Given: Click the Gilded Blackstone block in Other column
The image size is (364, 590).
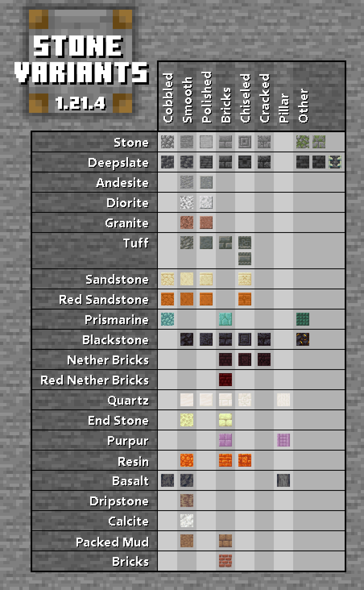Looking at the screenshot, I should [x=303, y=339].
